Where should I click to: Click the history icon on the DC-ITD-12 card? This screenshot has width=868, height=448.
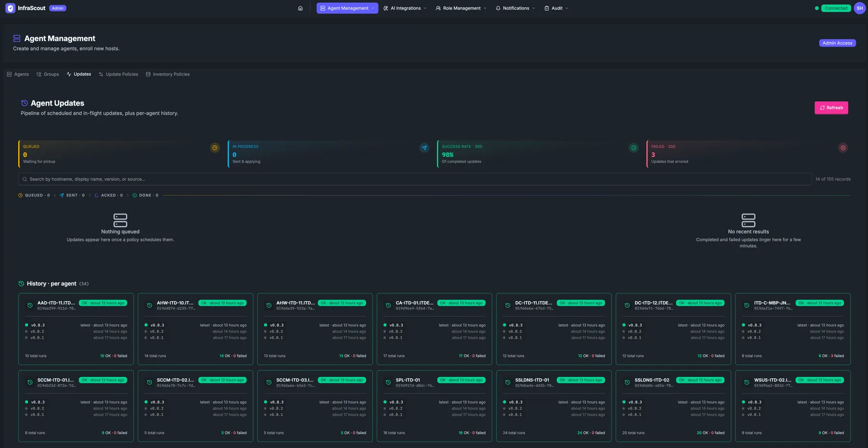pos(627,305)
